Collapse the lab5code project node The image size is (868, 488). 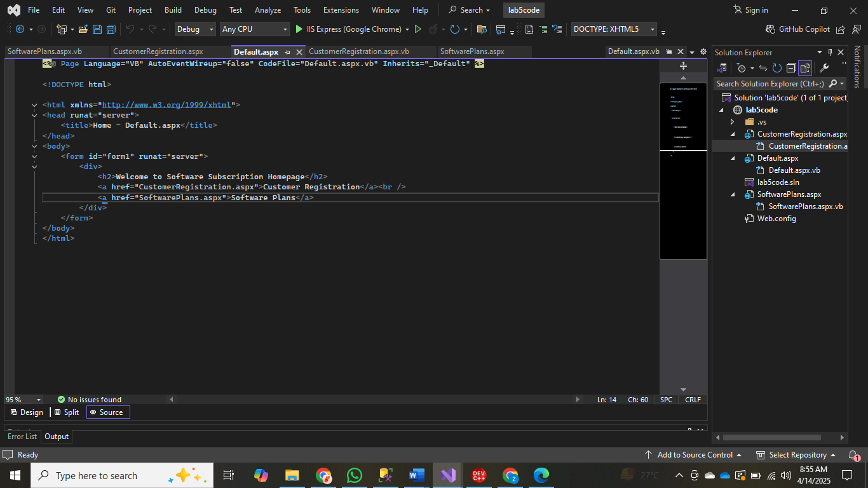click(721, 110)
